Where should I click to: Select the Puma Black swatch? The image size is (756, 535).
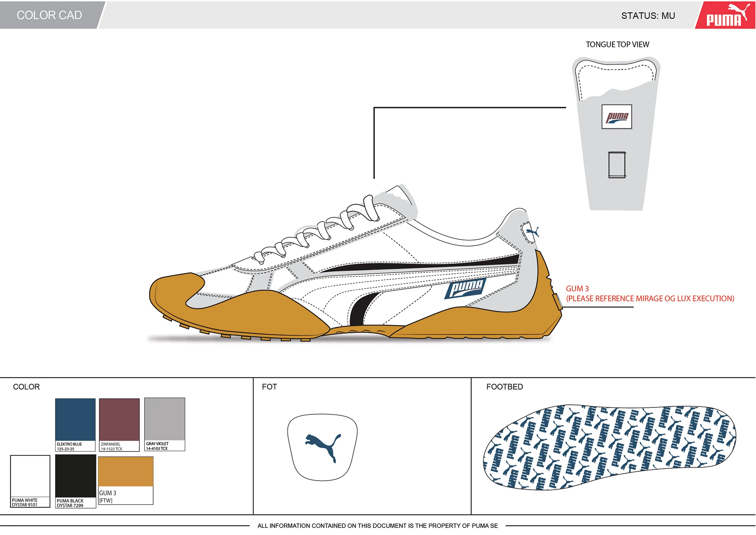[76, 476]
